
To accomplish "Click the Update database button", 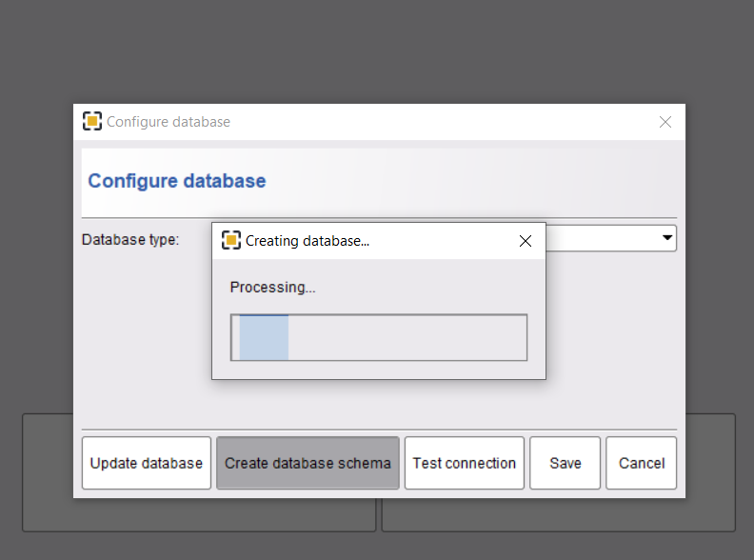I will pyautogui.click(x=147, y=463).
